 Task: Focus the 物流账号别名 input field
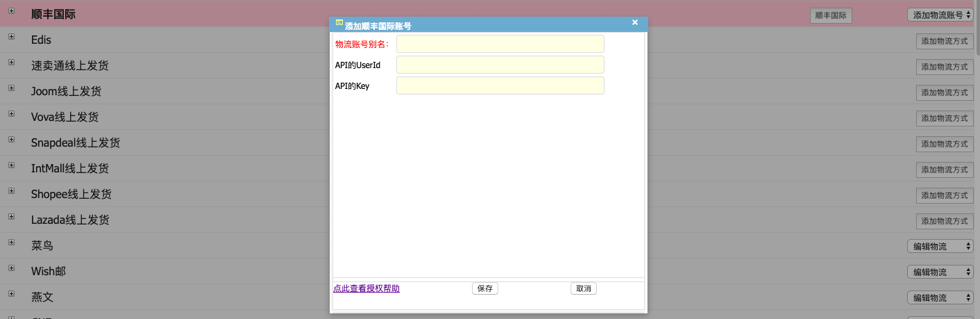(500, 44)
